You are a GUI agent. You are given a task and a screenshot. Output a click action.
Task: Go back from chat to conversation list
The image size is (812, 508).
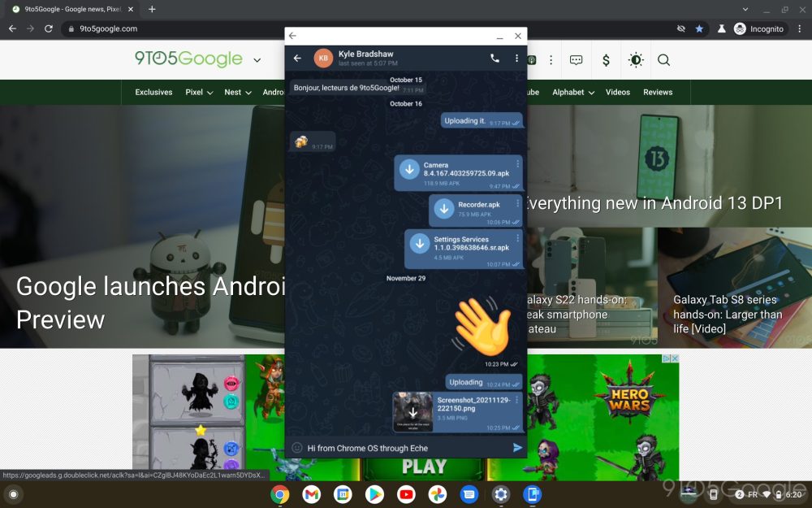pyautogui.click(x=297, y=59)
